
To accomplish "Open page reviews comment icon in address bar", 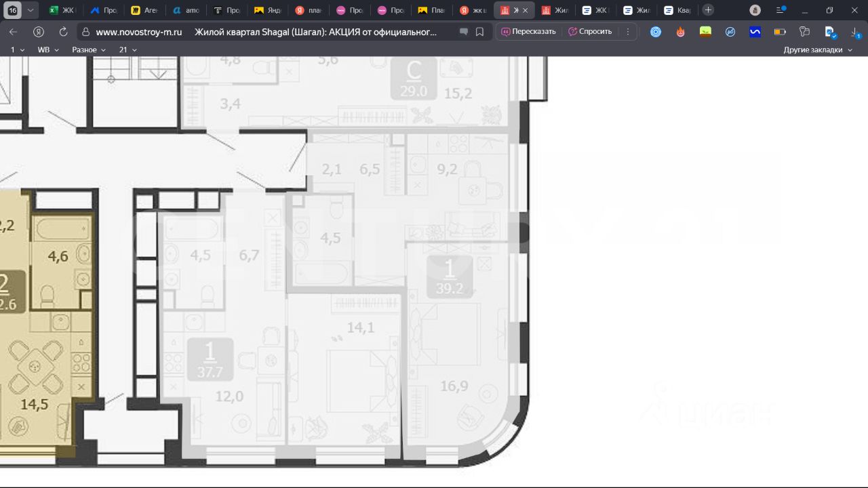I will click(x=464, y=32).
